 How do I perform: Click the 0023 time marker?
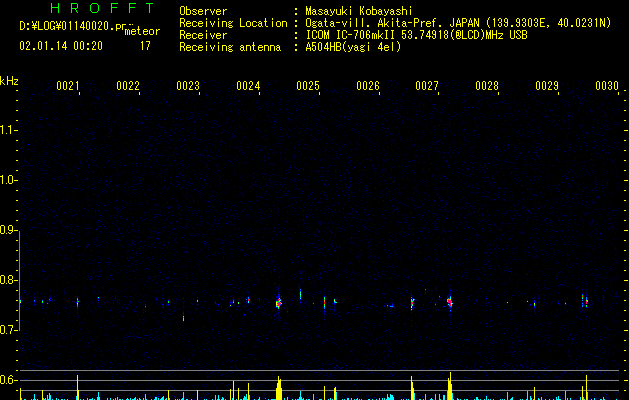click(188, 86)
